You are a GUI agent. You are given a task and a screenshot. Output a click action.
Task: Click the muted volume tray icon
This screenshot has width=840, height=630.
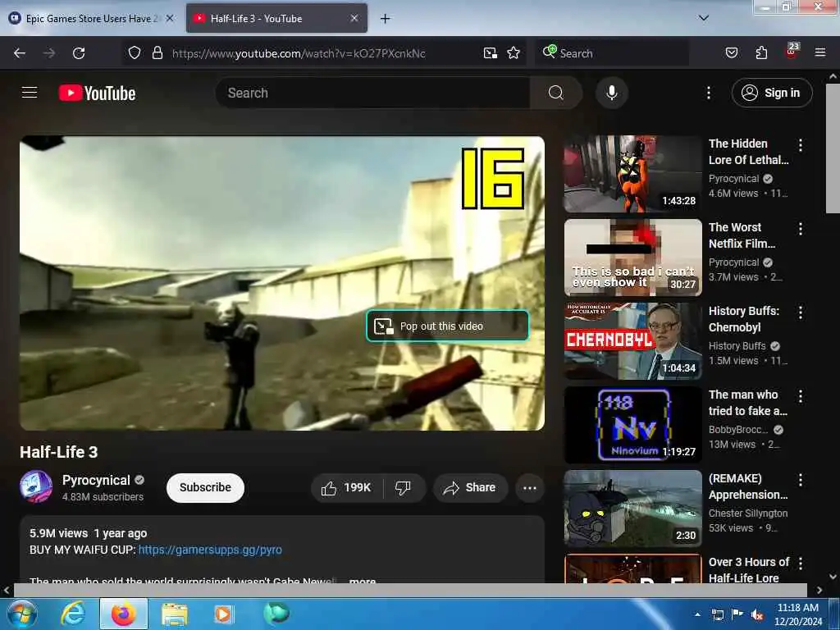tap(757, 615)
